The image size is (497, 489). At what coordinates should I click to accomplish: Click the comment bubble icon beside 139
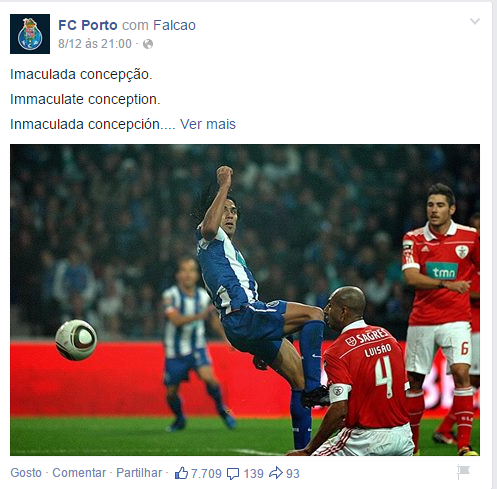tap(233, 474)
